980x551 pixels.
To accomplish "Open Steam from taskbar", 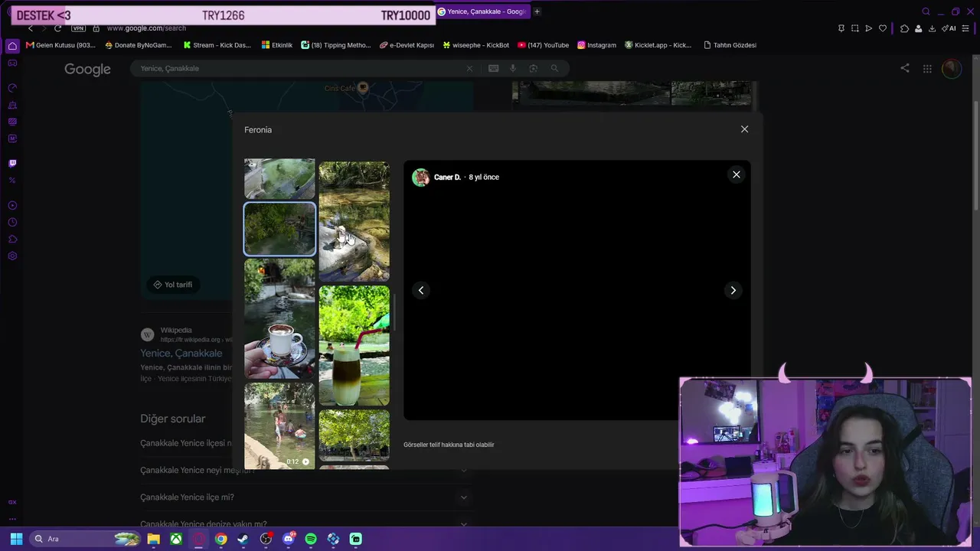I will coord(243,539).
